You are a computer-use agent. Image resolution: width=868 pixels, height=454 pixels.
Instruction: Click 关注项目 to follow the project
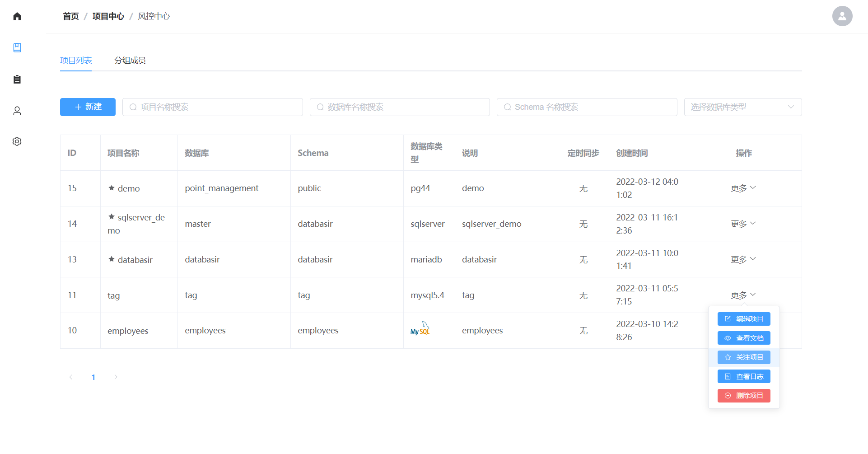(743, 357)
